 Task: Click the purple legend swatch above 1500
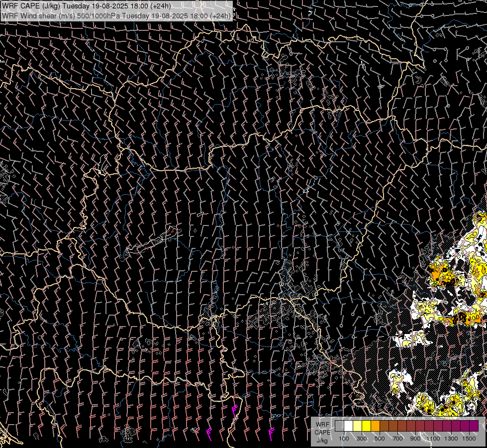pyautogui.click(x=474, y=426)
